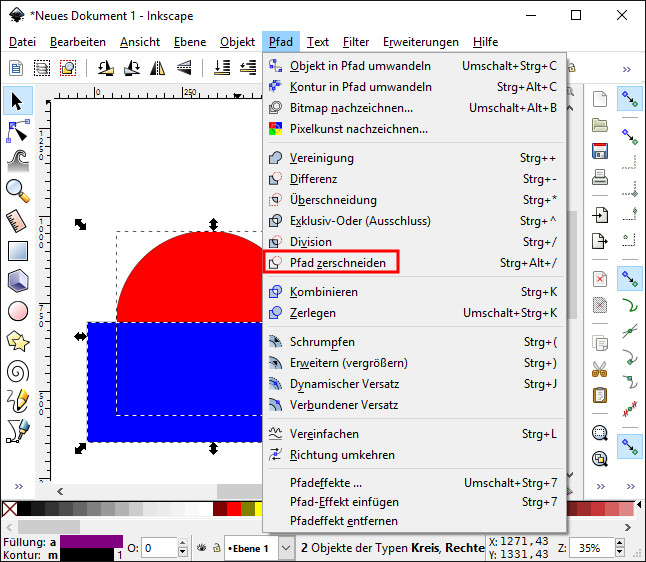Click the Save floppy disk icon
The width and height of the screenshot is (646, 562).
[x=600, y=151]
